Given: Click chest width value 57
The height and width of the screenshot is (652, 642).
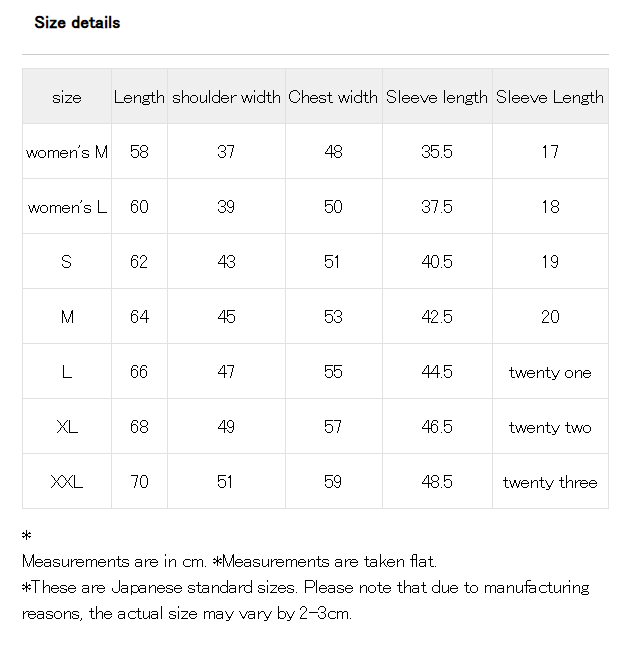Looking at the screenshot, I should (333, 427).
